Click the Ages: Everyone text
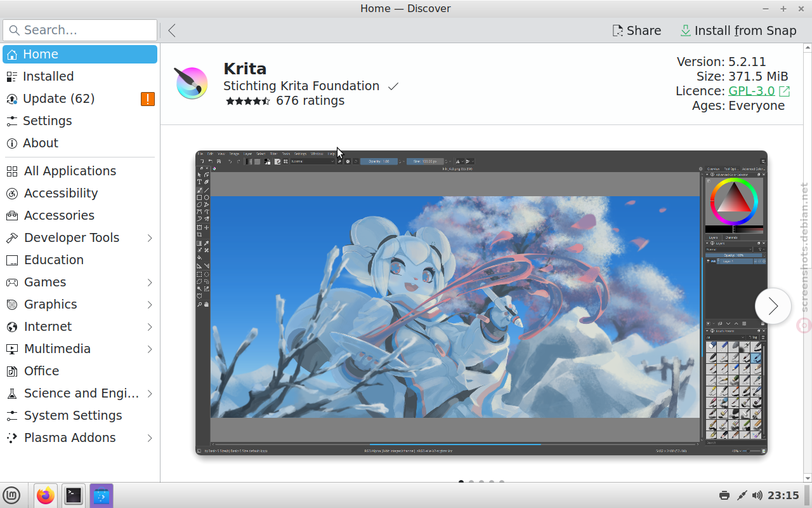Image resolution: width=812 pixels, height=508 pixels. pyautogui.click(x=738, y=105)
